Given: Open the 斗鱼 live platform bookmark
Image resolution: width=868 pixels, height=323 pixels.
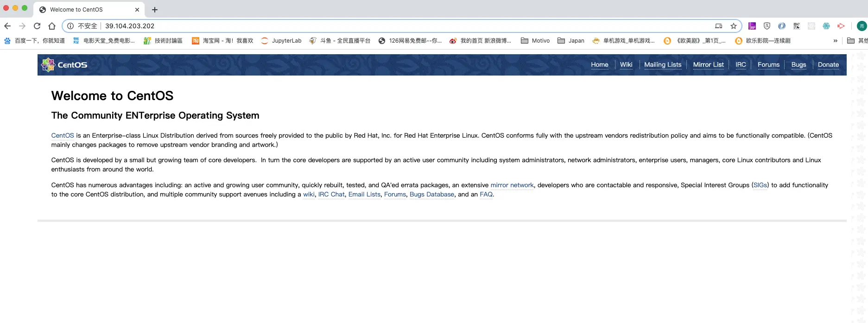Looking at the screenshot, I should 340,41.
